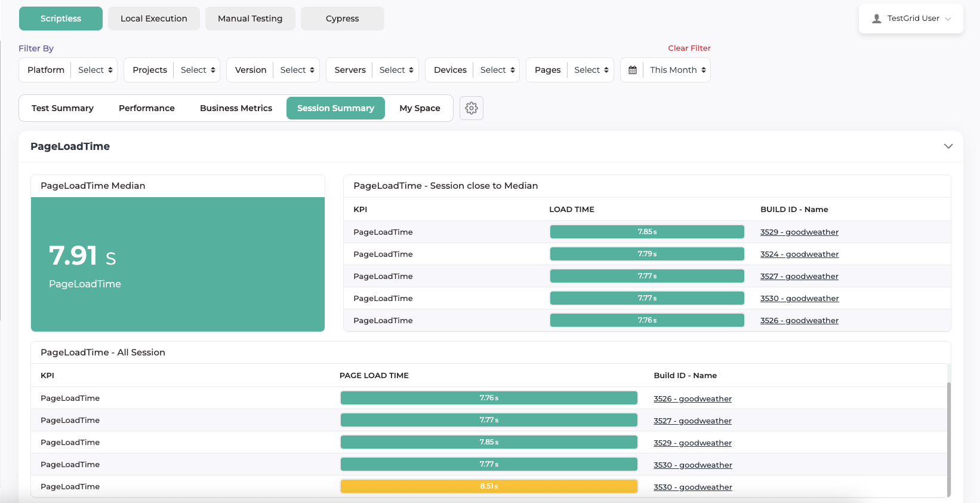The image size is (980, 503).
Task: Click the yellow 8.51s load time bar
Action: (489, 486)
